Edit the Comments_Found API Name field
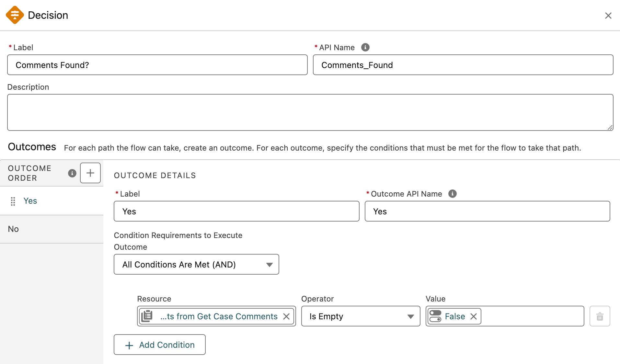The height and width of the screenshot is (364, 620). click(x=463, y=65)
